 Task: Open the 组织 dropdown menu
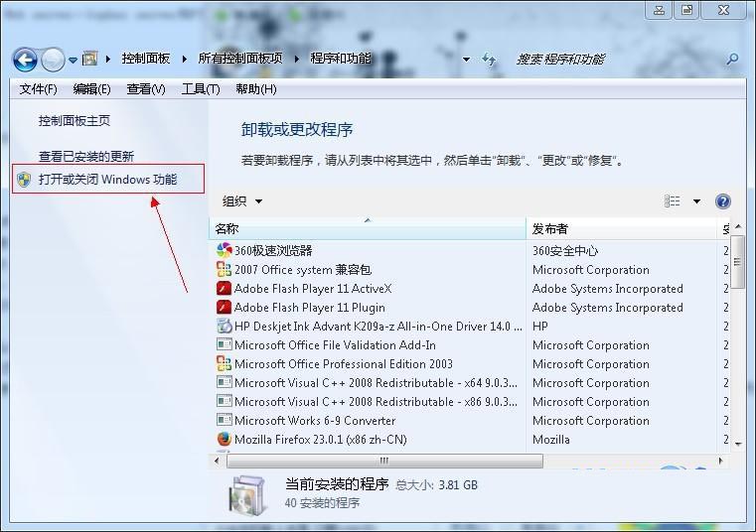point(242,201)
